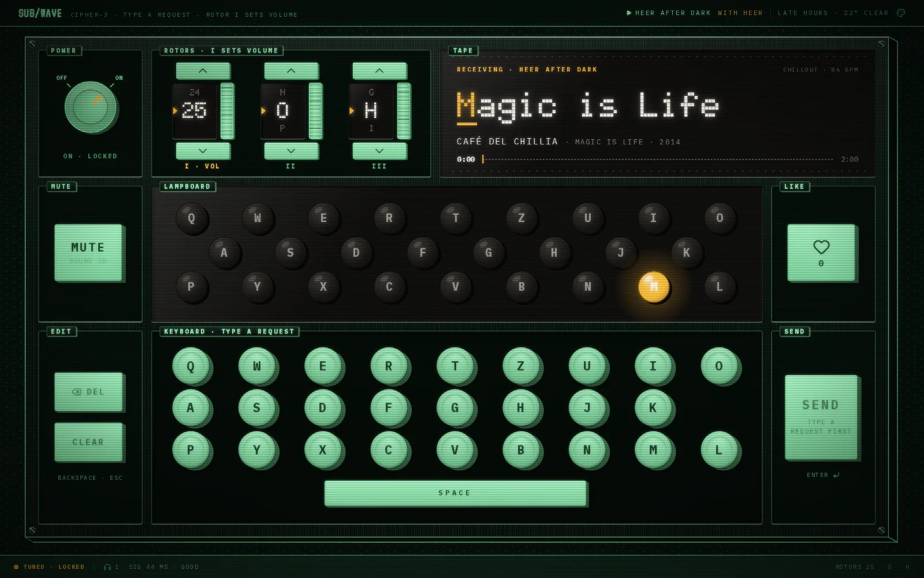924x578 pixels.
Task: Tap the A key on the keyboard
Action: pos(191,407)
